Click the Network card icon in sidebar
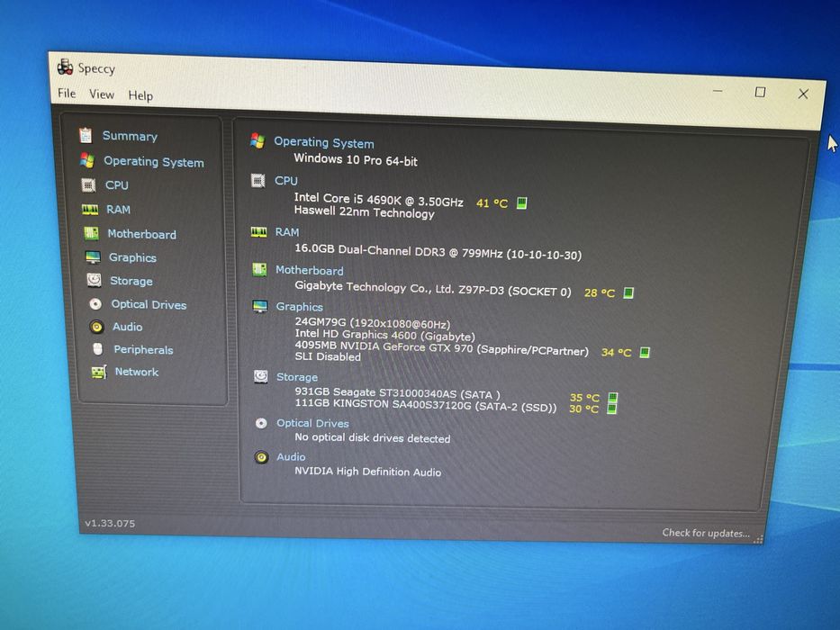The height and width of the screenshot is (630, 840). tap(99, 371)
